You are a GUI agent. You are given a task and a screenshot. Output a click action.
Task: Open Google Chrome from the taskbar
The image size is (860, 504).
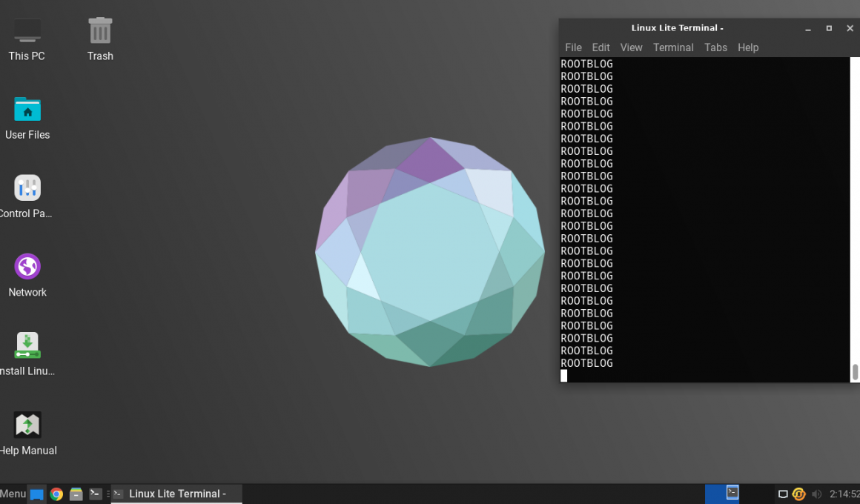point(57,494)
